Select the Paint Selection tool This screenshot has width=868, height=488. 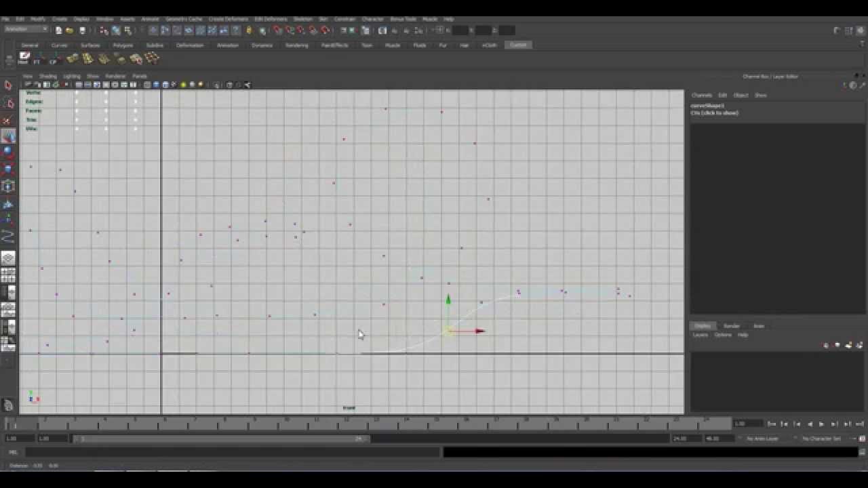[x=8, y=121]
